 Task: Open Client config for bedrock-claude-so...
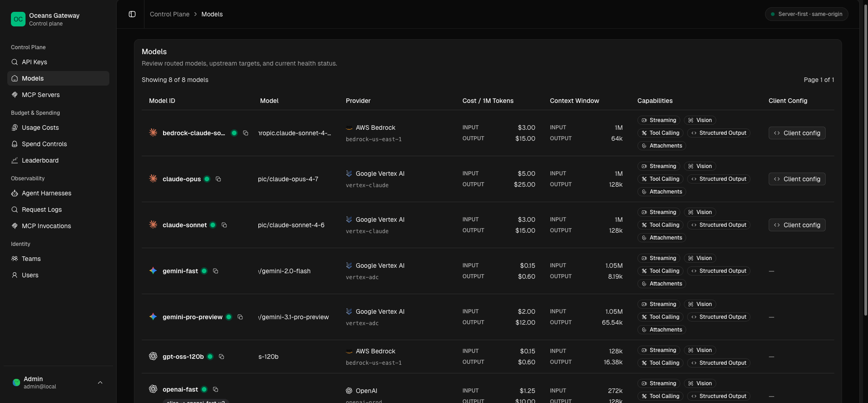coord(797,133)
